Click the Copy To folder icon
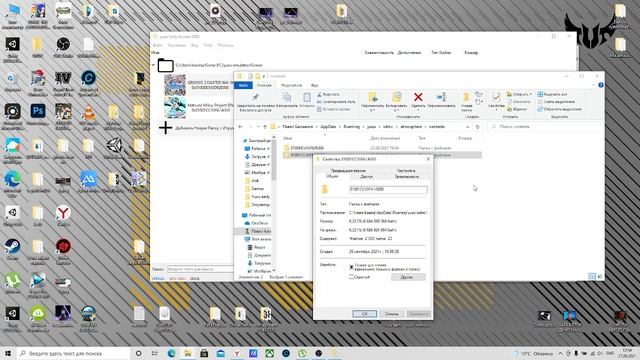 click(x=396, y=97)
